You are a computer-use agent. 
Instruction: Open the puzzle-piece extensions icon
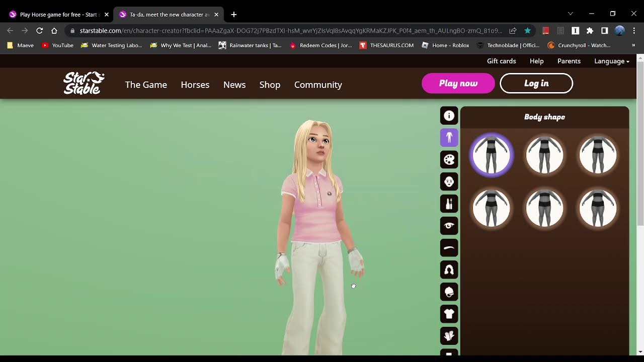(x=590, y=31)
